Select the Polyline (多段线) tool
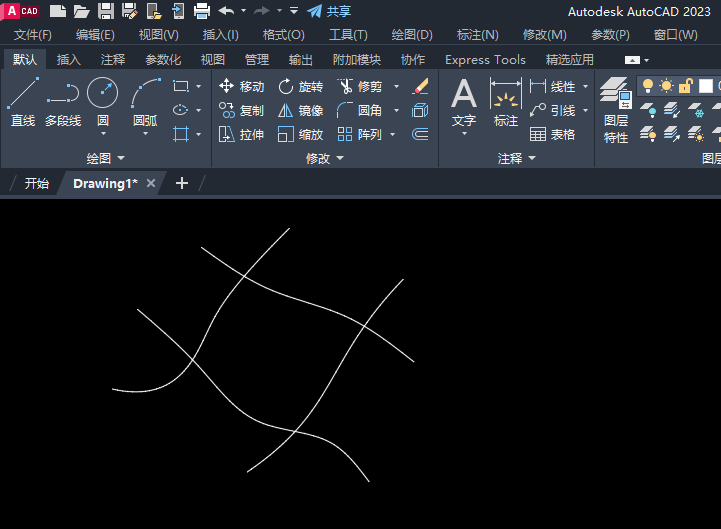Image resolution: width=721 pixels, height=529 pixels. [x=62, y=102]
